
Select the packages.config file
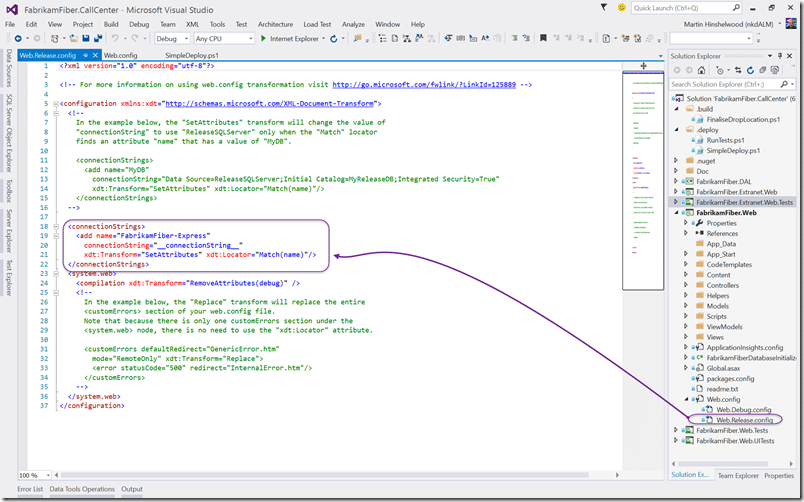[x=730, y=378]
